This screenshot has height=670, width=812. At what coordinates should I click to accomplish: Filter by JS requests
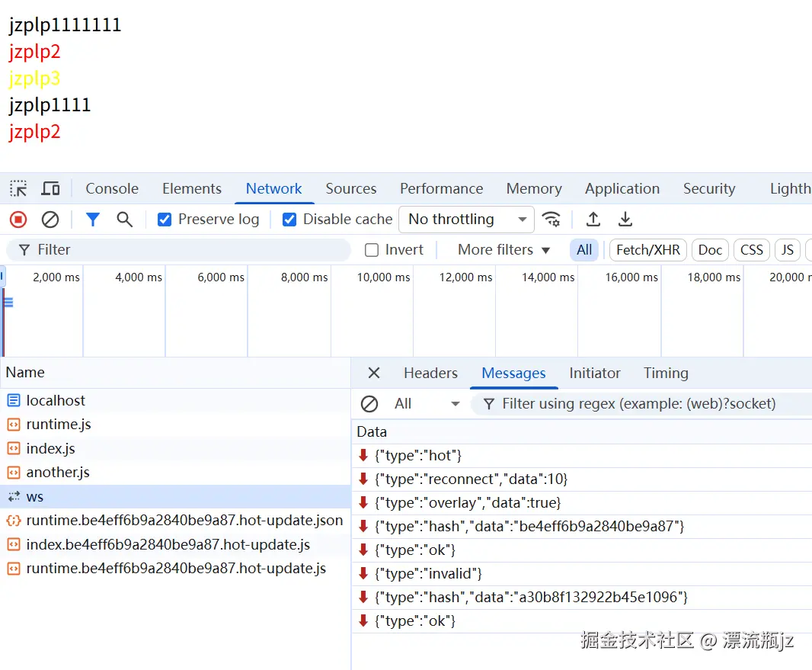pos(788,250)
